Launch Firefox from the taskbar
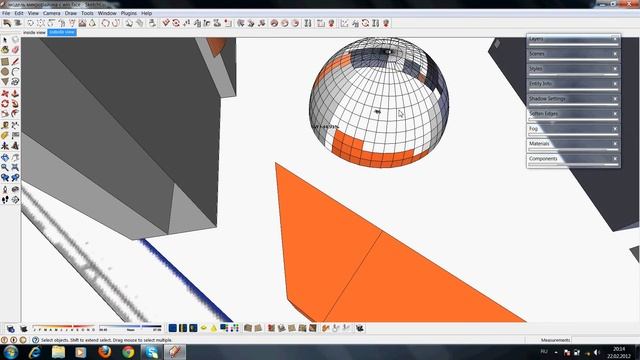The image size is (640, 360). (104, 352)
